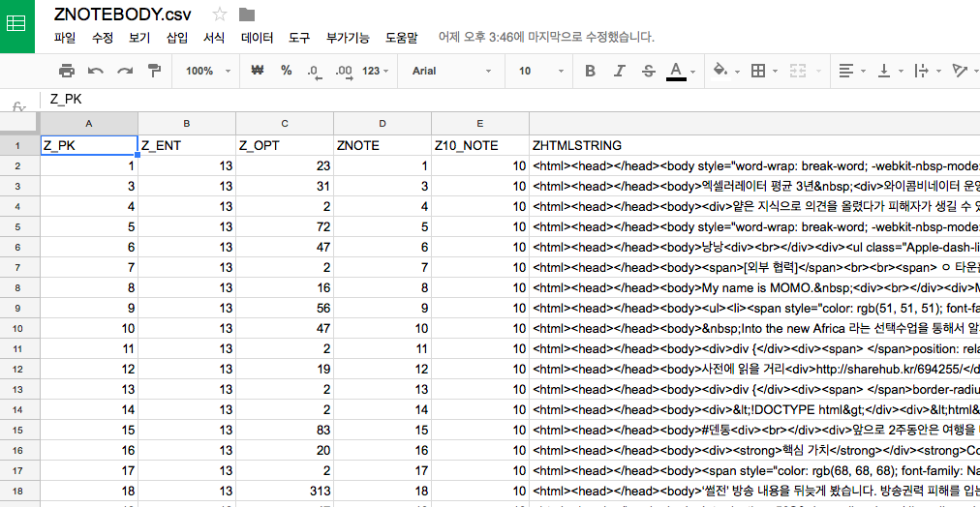Select Z_OPT cell with value 72
This screenshot has height=507, width=980.
tap(285, 226)
